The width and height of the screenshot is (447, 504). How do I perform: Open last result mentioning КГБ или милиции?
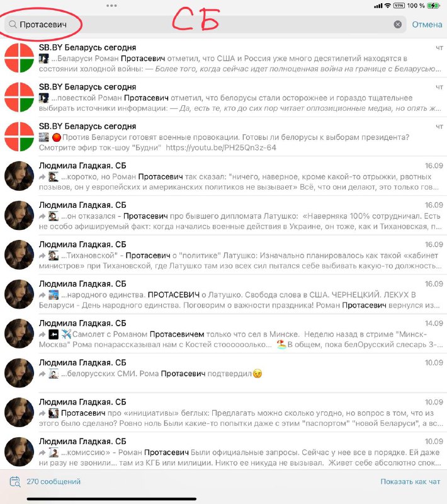click(x=225, y=452)
